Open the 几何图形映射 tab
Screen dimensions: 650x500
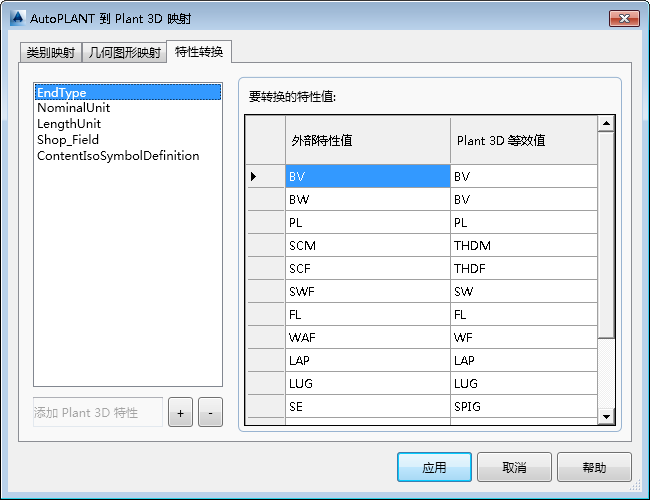124,53
